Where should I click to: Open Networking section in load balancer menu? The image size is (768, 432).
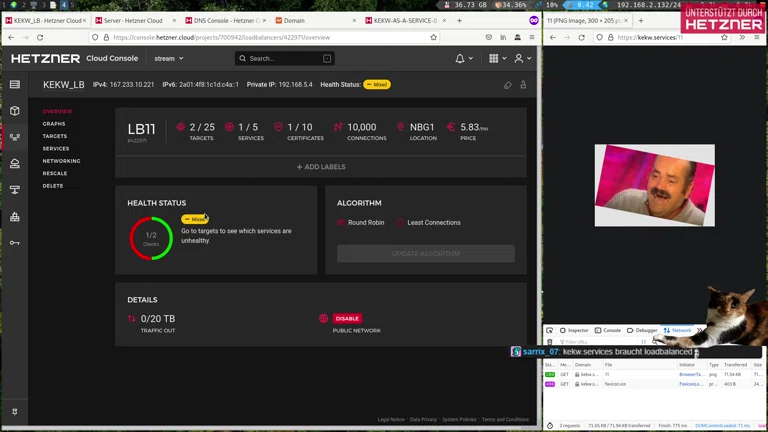(61, 161)
